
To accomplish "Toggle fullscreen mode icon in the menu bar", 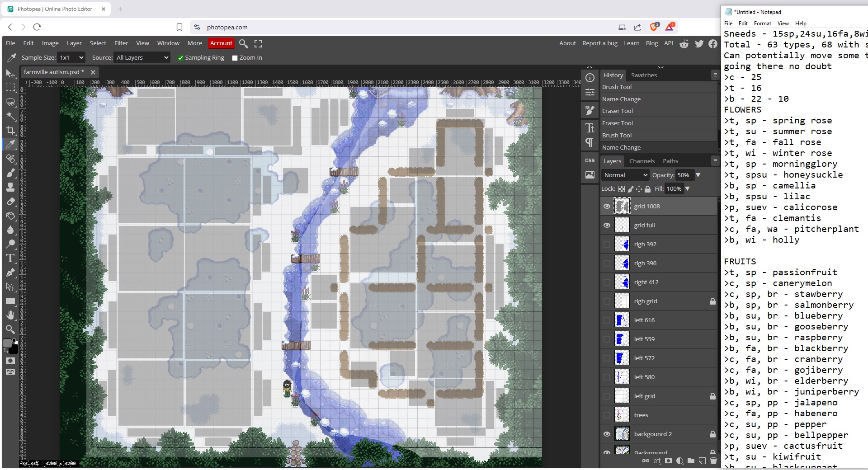I will 258,43.
